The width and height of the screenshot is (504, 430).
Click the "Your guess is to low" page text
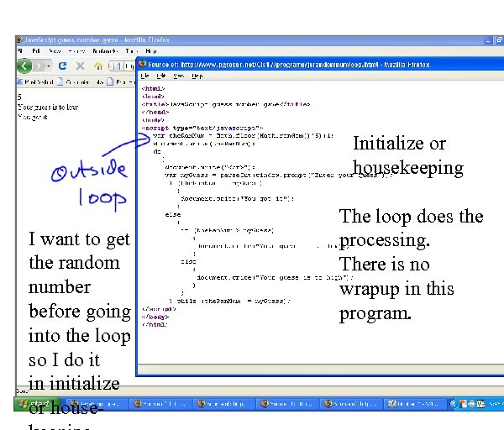(x=48, y=107)
